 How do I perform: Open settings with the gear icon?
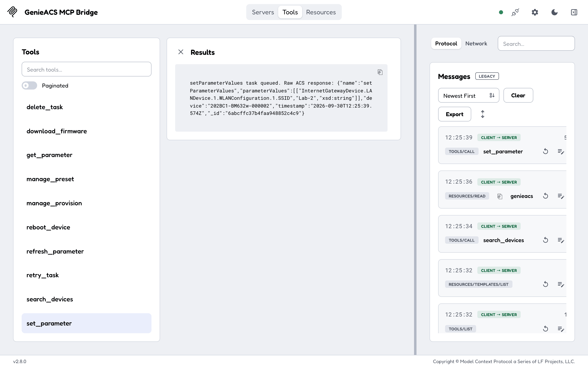(535, 12)
